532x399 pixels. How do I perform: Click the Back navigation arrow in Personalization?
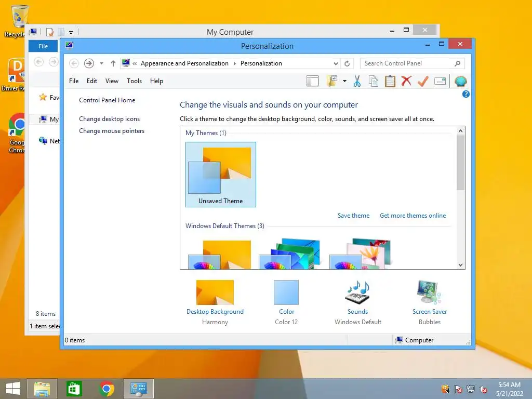point(74,63)
